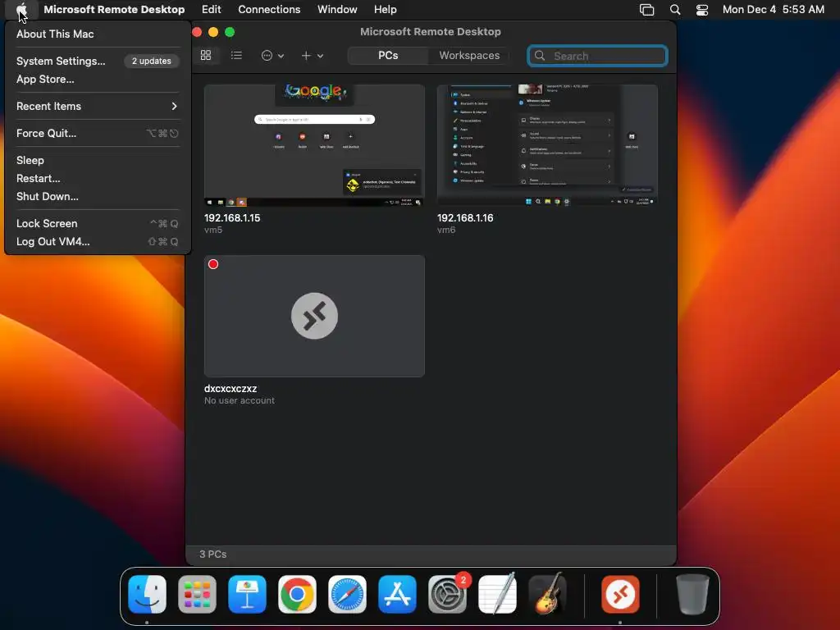The image size is (840, 630).
Task: Select Sleep from the menu
Action: point(98,160)
